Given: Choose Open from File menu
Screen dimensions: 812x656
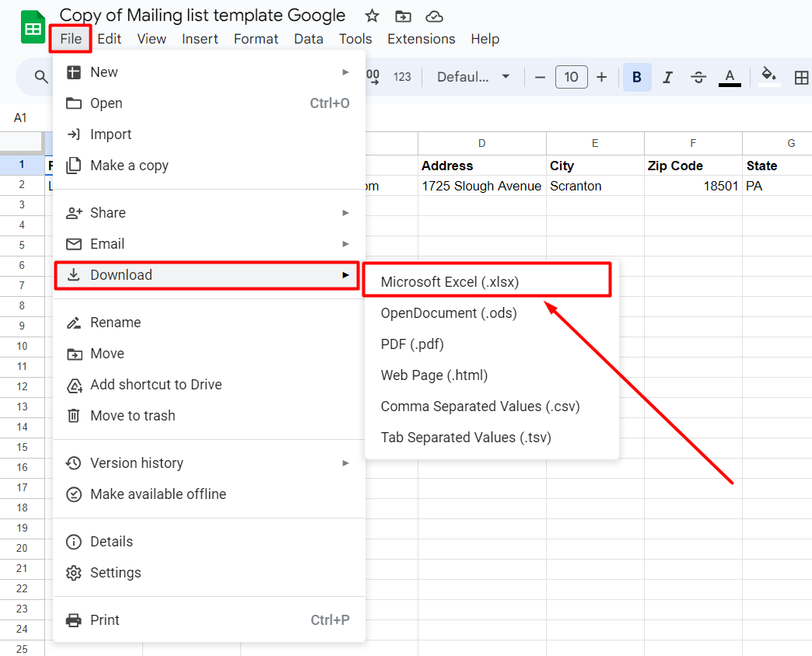Looking at the screenshot, I should (209, 103).
